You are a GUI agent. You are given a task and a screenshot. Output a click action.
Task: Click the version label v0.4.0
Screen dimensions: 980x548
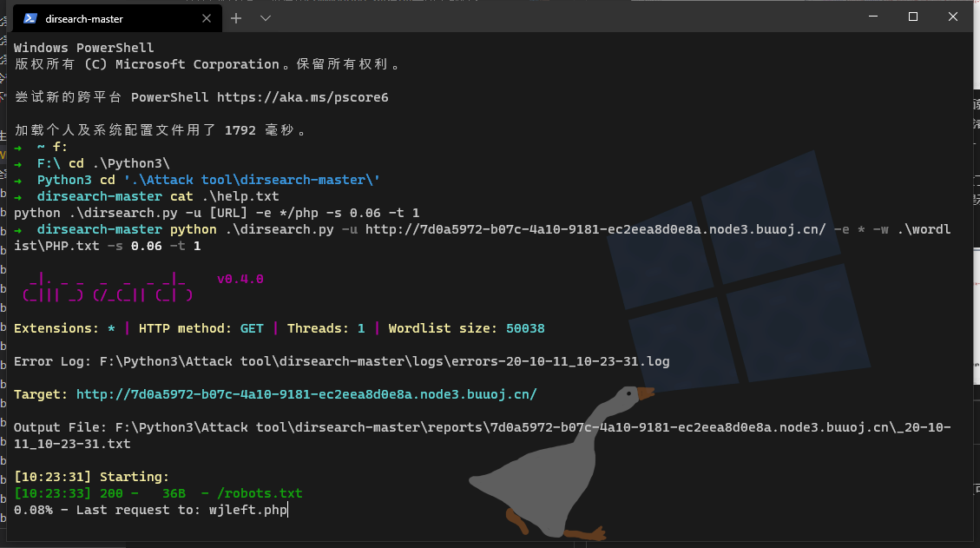coord(240,279)
